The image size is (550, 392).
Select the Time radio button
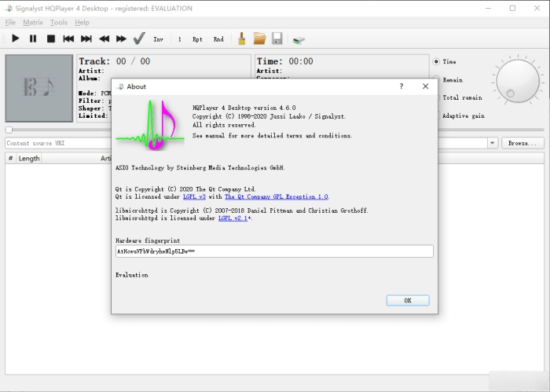[x=436, y=61]
